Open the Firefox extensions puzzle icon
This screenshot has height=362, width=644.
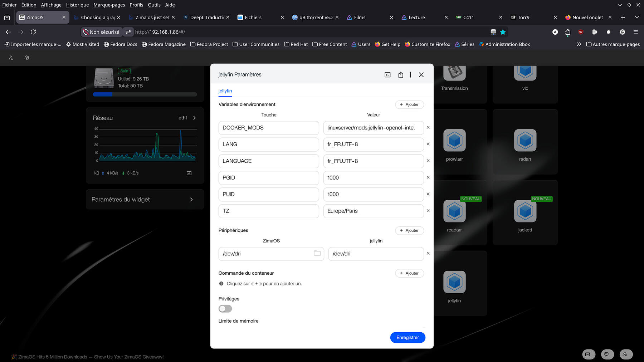pos(567,32)
